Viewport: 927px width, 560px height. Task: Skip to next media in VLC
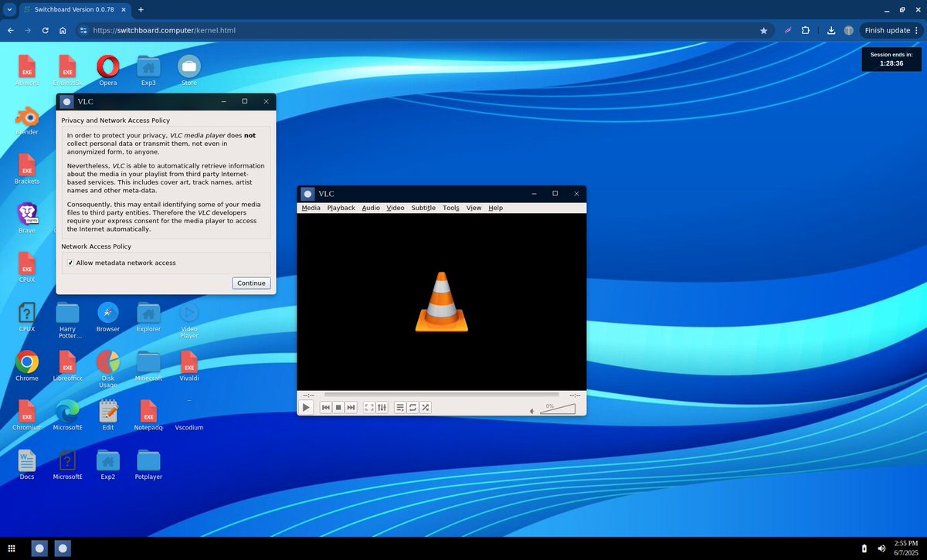pos(350,407)
